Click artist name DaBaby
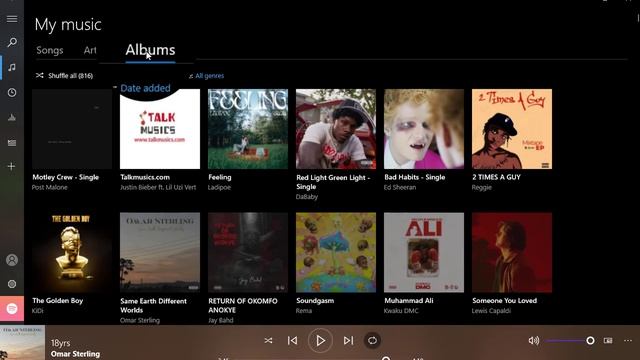The width and height of the screenshot is (640, 360). point(307,197)
